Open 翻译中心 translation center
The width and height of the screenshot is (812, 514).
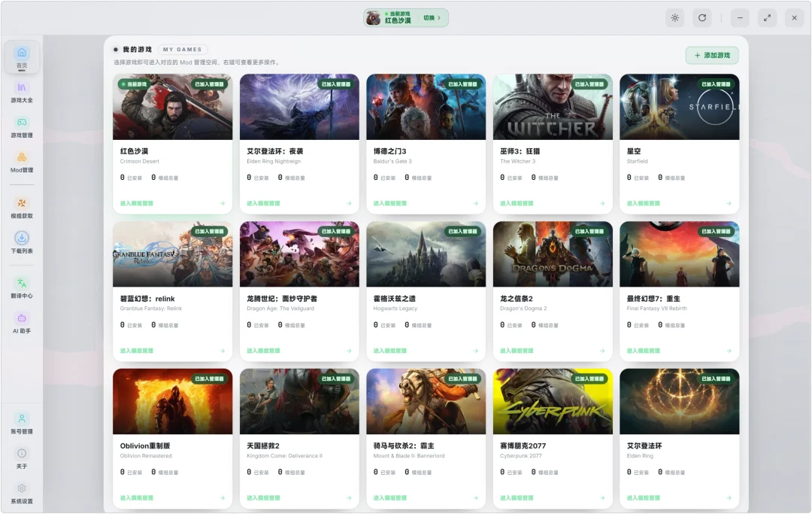22,288
